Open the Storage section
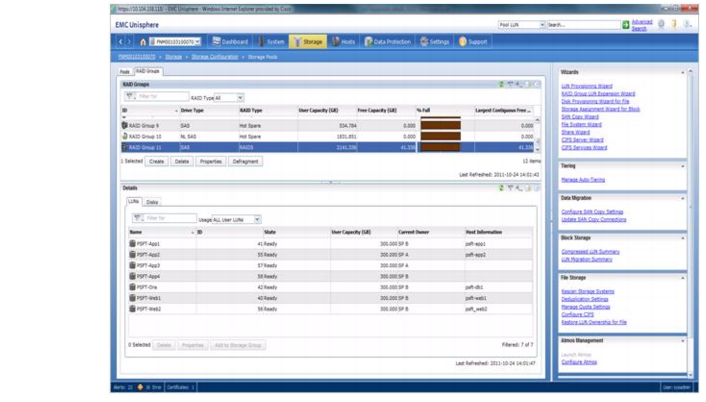The image size is (706, 402). pos(308,42)
